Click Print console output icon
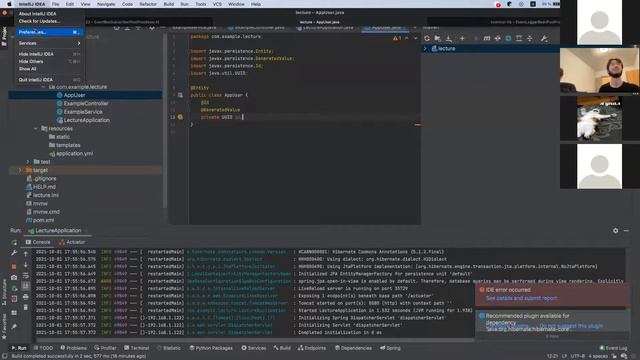The width and height of the screenshot is (640, 360). pyautogui.click(x=26, y=297)
